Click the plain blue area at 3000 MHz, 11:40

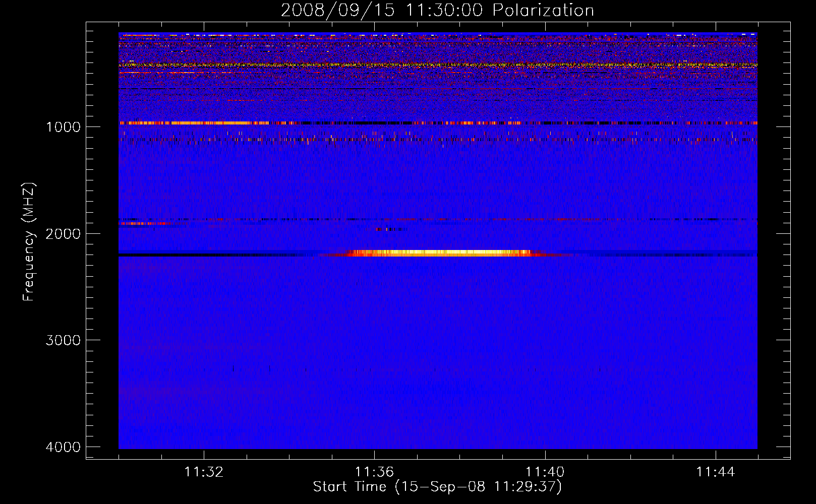tap(545, 340)
